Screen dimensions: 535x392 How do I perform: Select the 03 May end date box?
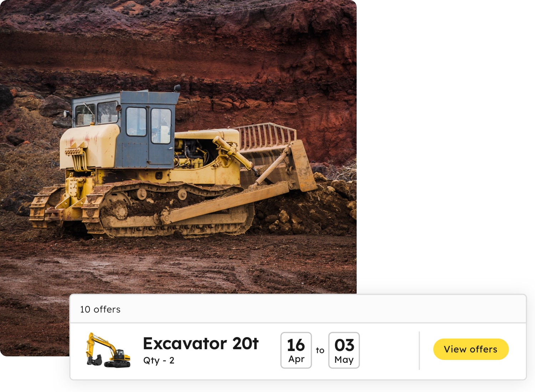344,350
